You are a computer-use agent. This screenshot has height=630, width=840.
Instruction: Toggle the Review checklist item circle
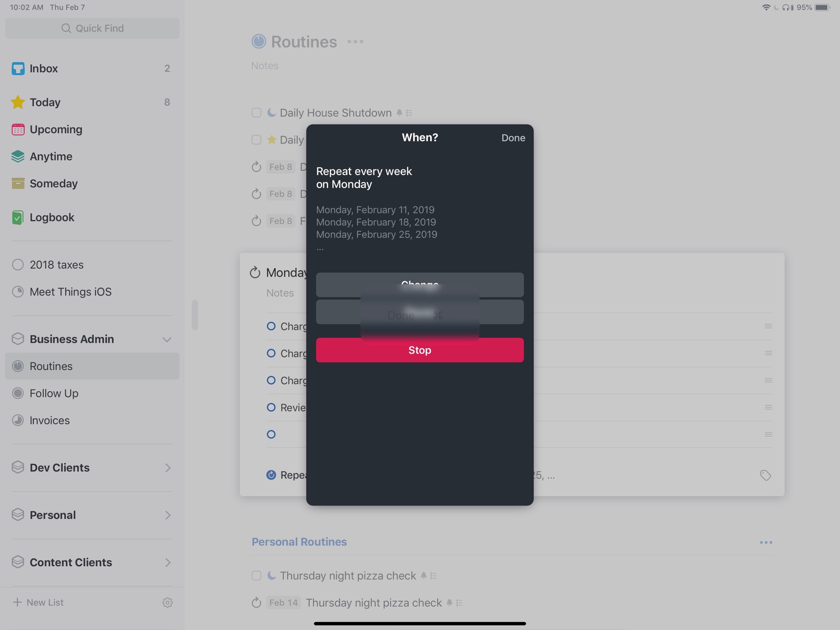pos(271,407)
